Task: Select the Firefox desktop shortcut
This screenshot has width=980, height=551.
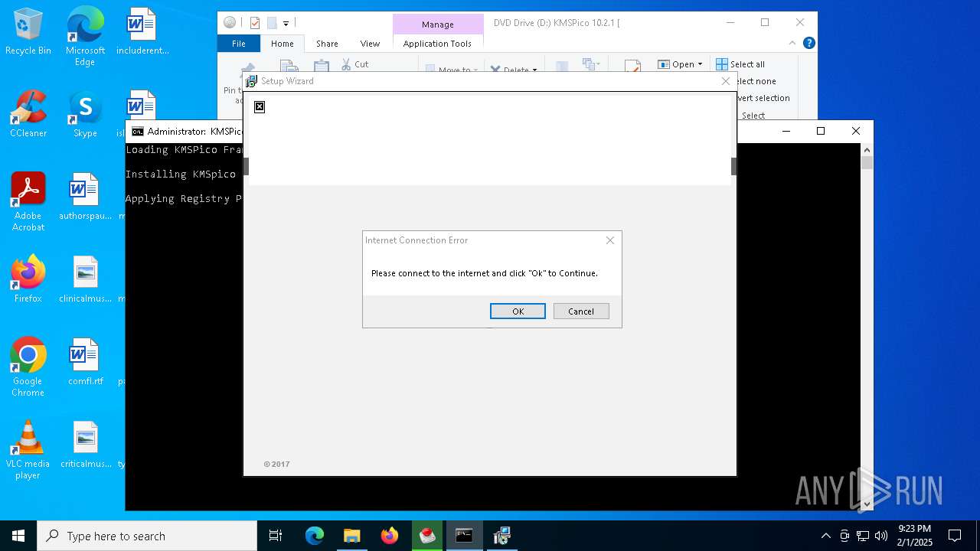Action: tap(28, 279)
